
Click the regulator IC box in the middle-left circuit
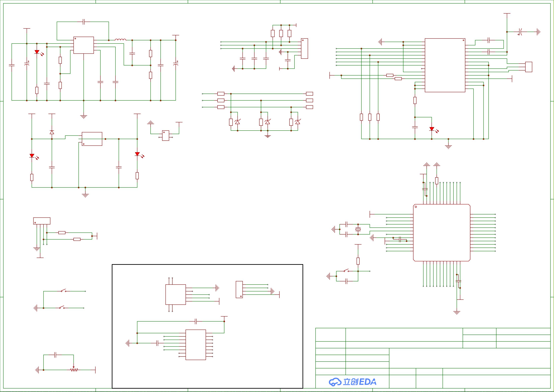(92, 139)
